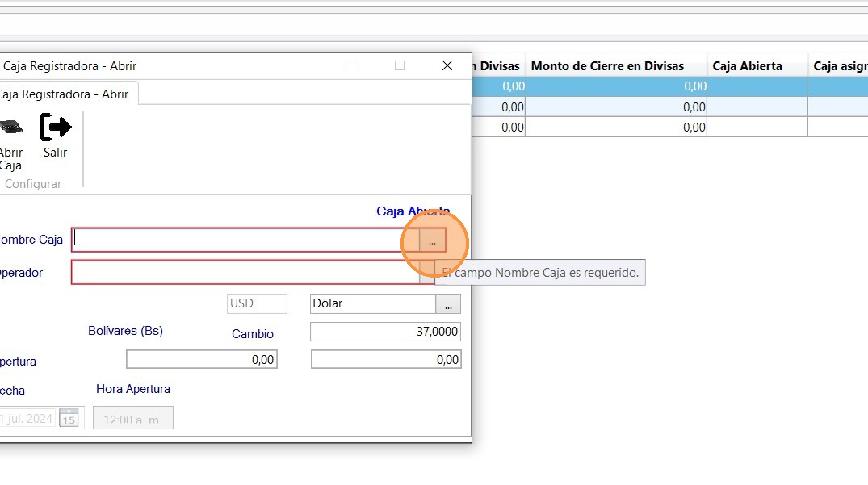Click the Bolívares (Bs) label

(x=126, y=331)
